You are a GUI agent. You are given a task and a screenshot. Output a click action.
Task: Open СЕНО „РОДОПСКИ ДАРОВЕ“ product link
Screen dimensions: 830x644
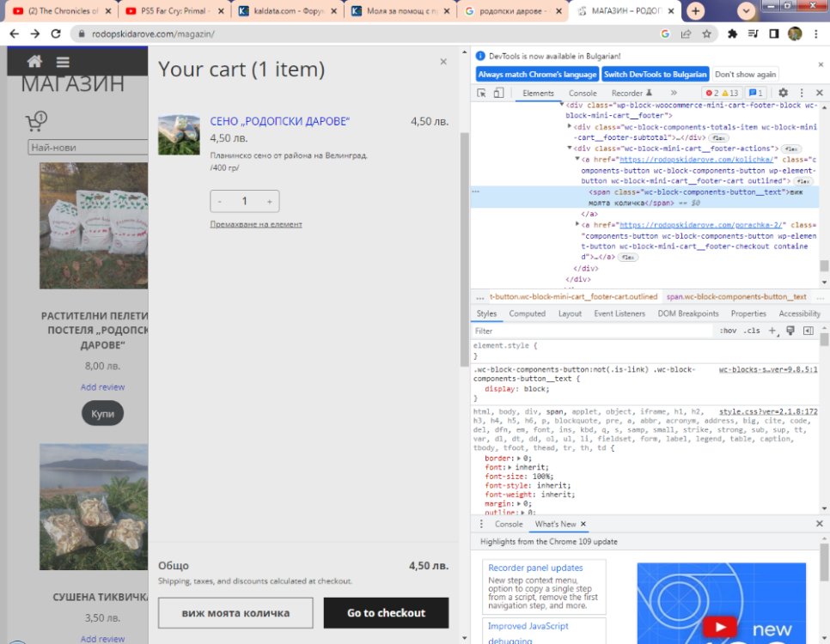pos(280,121)
